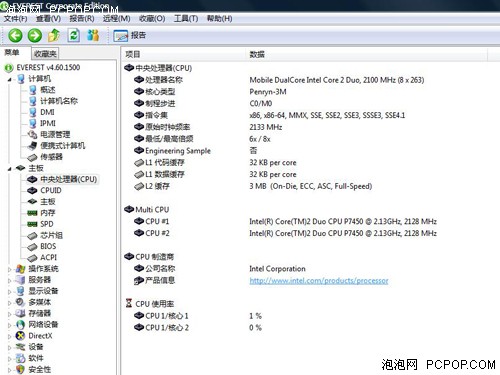Open the 工具(T) menu
Viewport: 500px width, 375px height.
click(186, 19)
